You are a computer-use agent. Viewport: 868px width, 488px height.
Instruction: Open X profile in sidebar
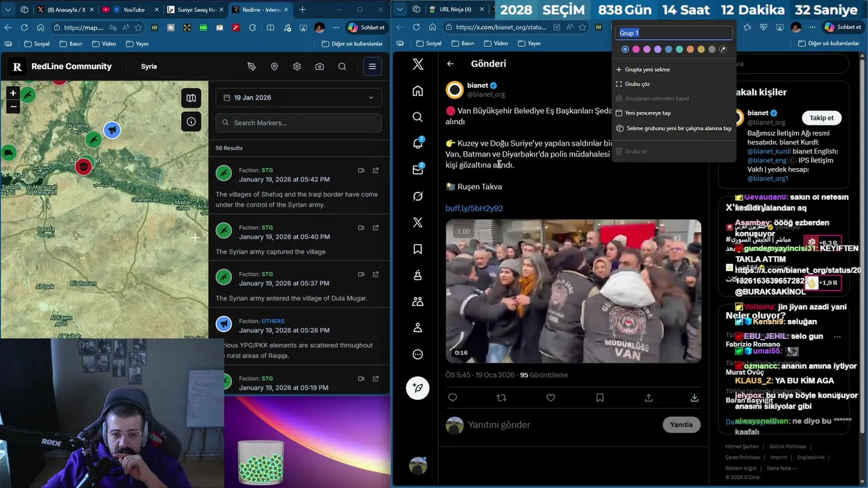click(x=418, y=328)
